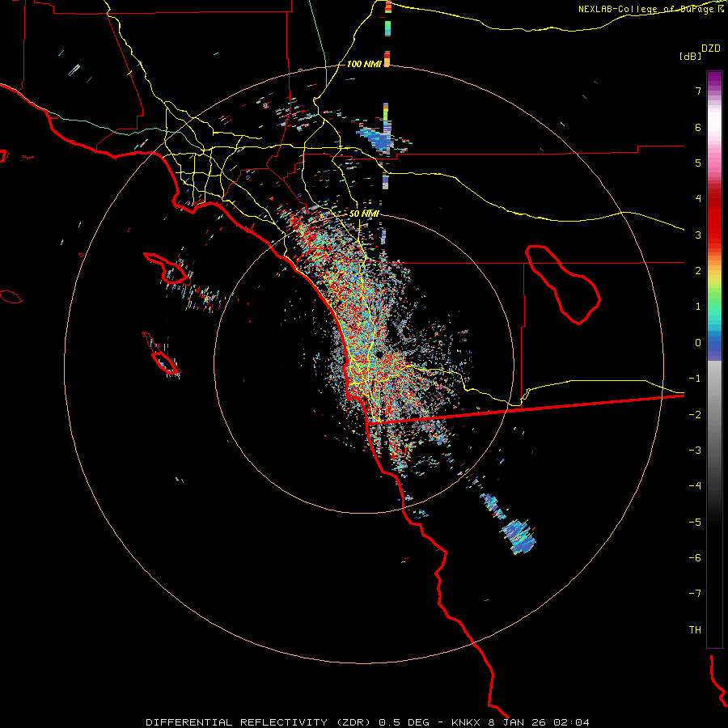Viewport: 728px width, 728px height.
Task: Click the "50 NMI" range ring label
Action: coord(364,214)
